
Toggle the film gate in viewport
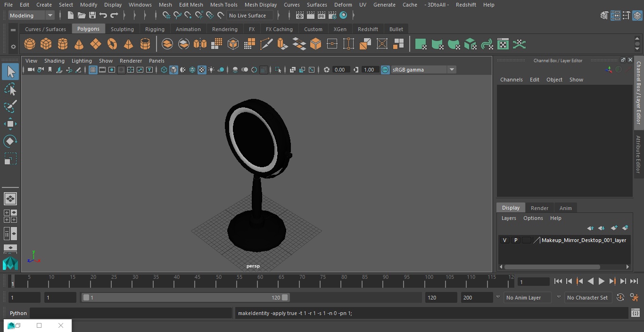click(x=102, y=70)
